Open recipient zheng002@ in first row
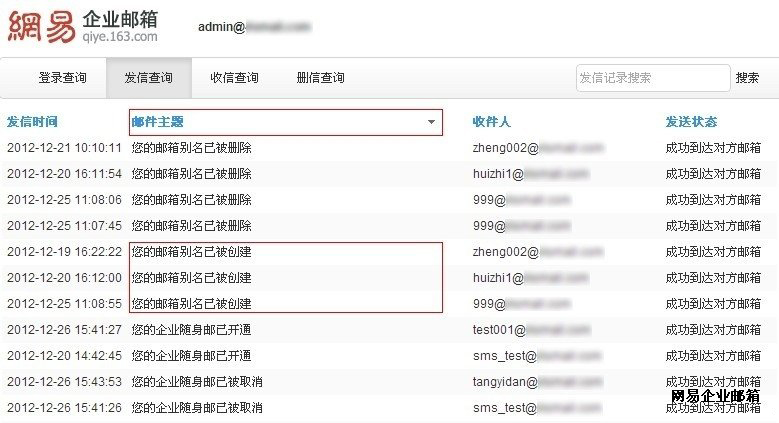Image resolution: width=779 pixels, height=423 pixels. point(538,148)
